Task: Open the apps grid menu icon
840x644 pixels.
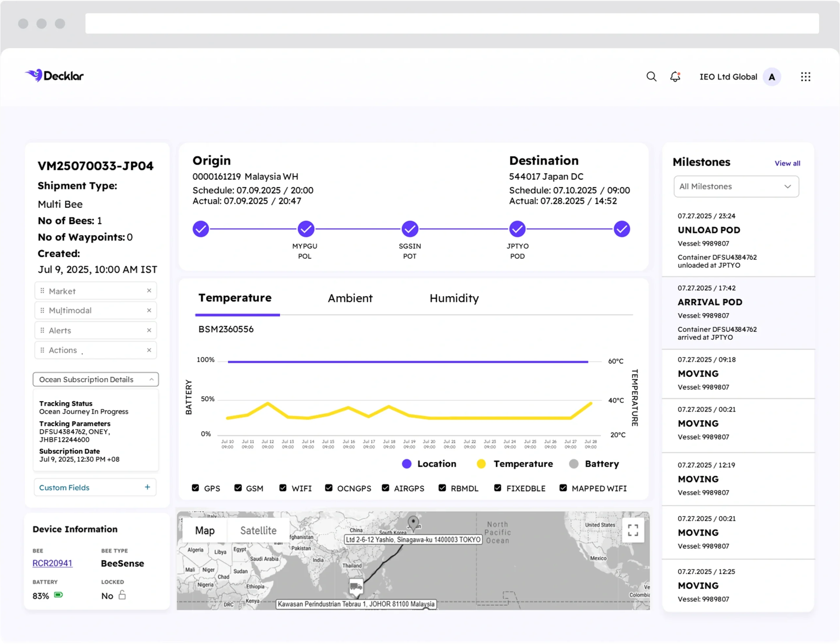Action: pos(805,77)
